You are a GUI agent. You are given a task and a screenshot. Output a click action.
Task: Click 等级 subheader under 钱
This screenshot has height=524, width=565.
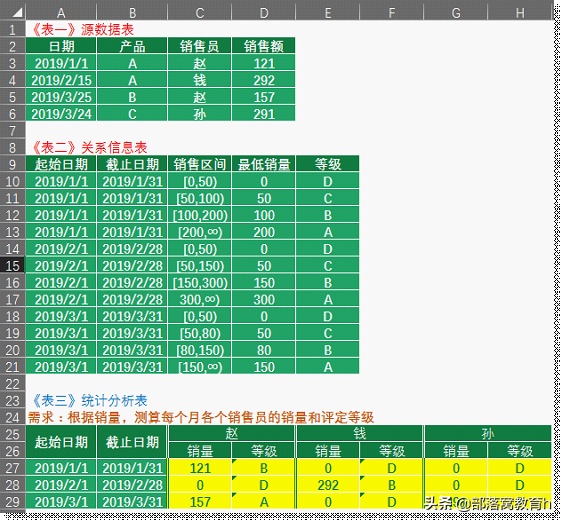(392, 450)
